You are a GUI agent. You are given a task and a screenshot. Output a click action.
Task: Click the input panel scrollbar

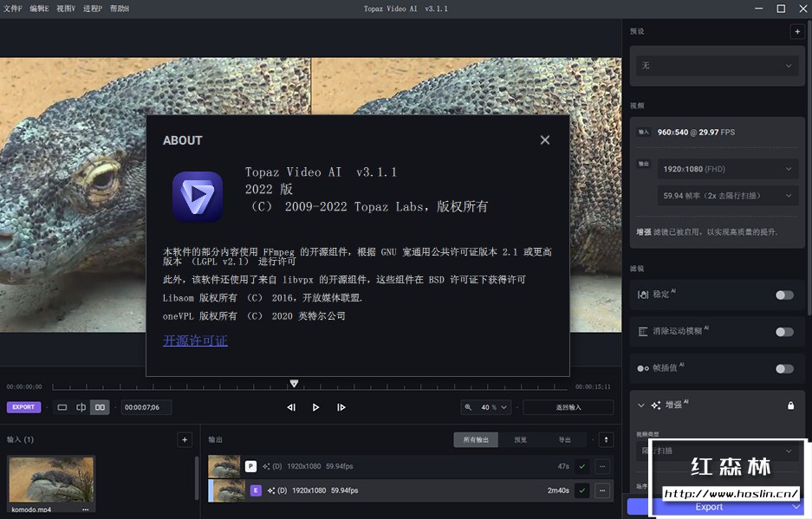pyautogui.click(x=197, y=477)
